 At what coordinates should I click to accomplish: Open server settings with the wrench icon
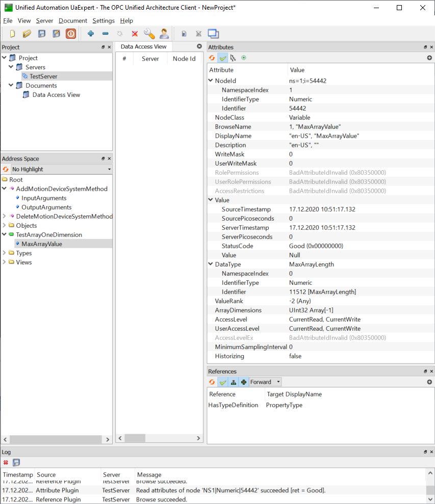[149, 33]
